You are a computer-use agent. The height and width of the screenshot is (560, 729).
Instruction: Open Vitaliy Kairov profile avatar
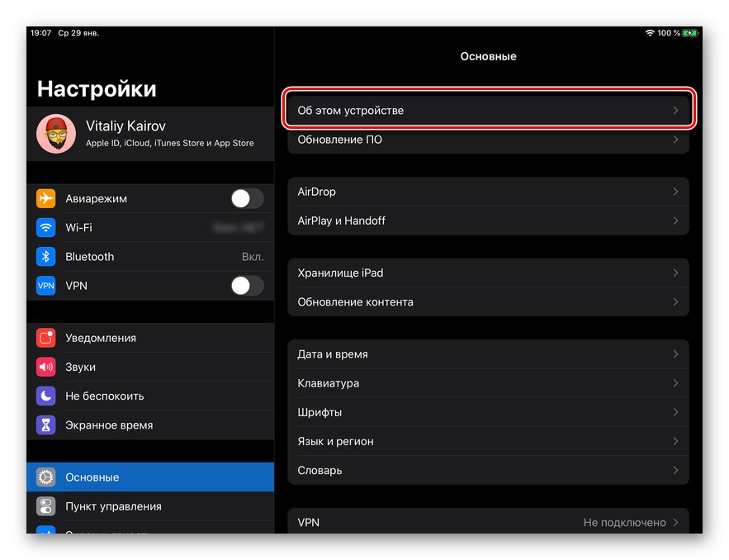point(56,135)
